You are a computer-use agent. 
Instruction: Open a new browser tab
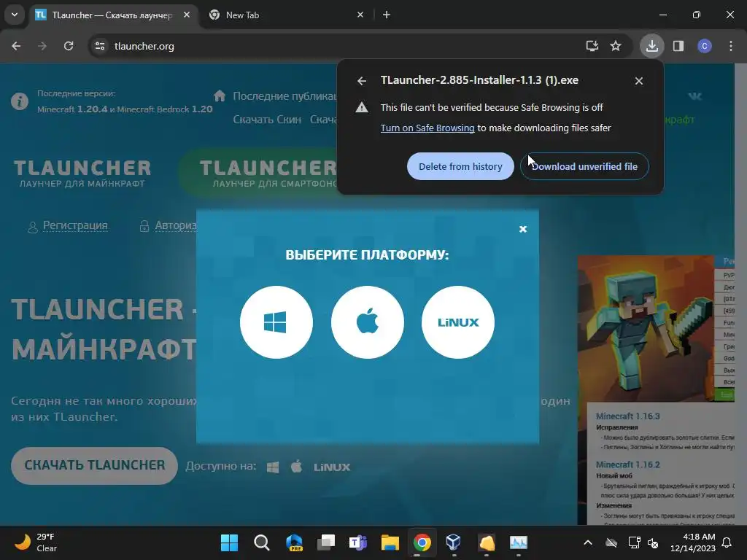[x=387, y=15]
